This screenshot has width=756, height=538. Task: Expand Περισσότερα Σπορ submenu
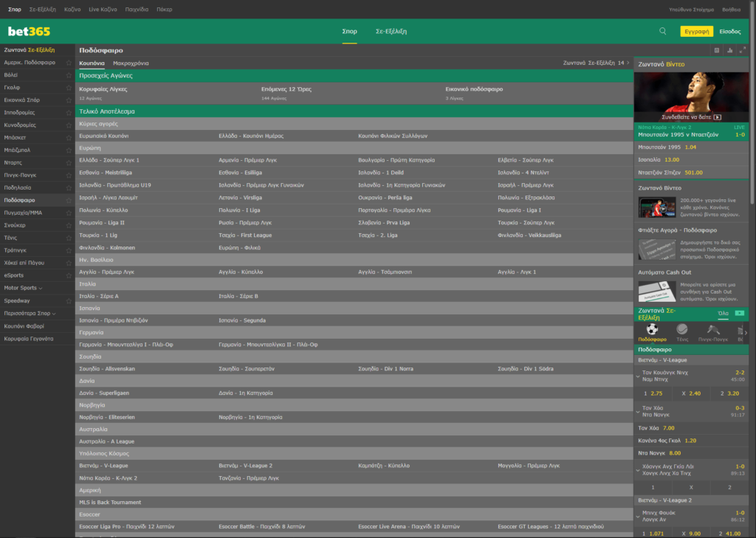(x=54, y=314)
